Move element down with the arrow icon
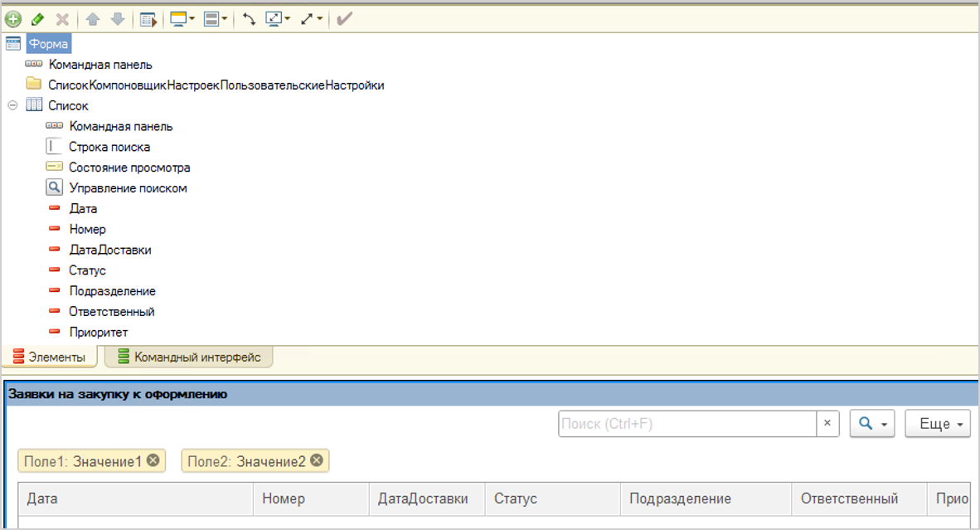Viewport: 980px width, 530px height. coord(117,18)
